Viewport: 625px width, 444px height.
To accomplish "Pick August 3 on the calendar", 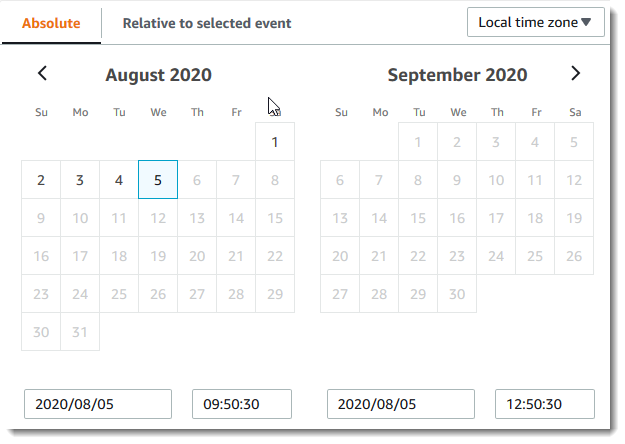I will point(80,181).
